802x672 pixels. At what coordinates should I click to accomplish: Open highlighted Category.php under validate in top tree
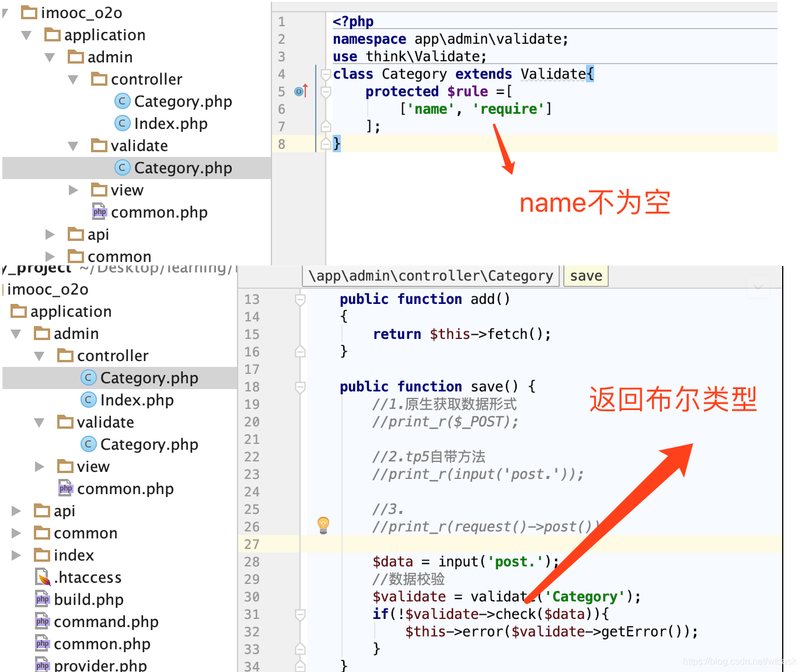[183, 168]
